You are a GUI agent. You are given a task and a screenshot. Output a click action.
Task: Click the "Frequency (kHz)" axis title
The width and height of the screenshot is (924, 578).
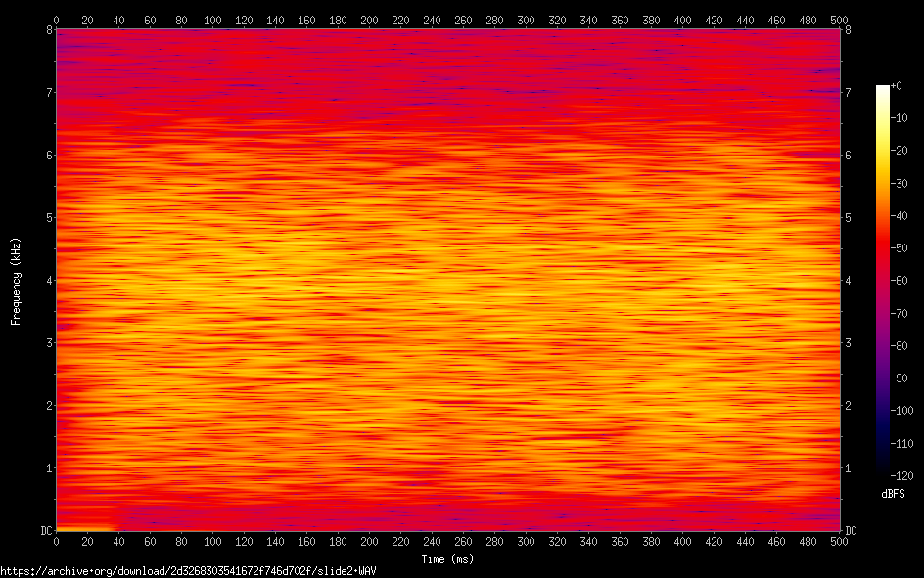point(16,281)
